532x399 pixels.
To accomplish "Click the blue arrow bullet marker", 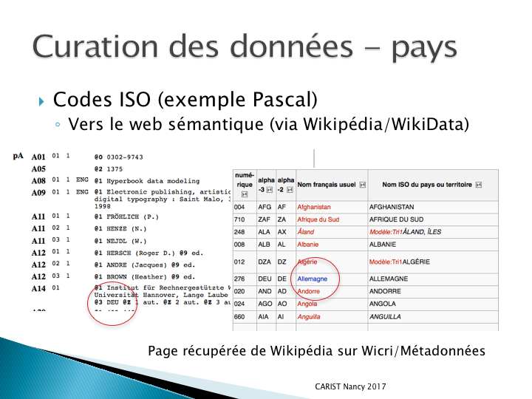I will [41, 101].
